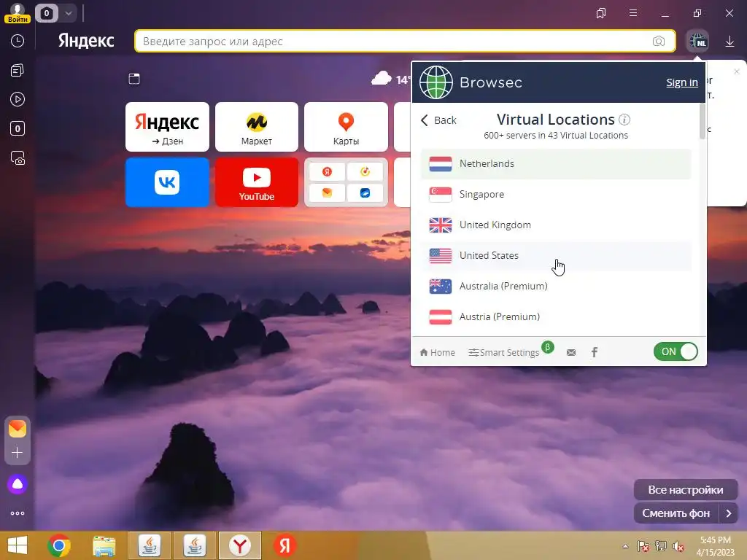The image size is (747, 560).
Task: Open Все настройки button
Action: tap(686, 489)
